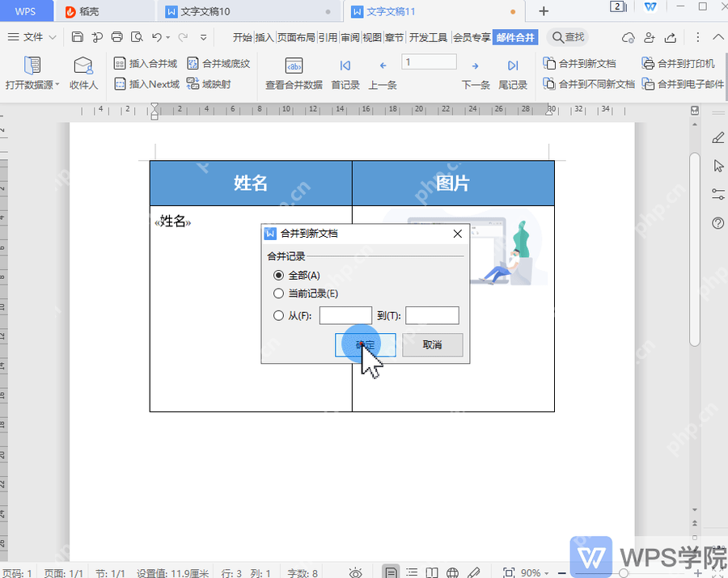Click the WPS home button

(26, 11)
